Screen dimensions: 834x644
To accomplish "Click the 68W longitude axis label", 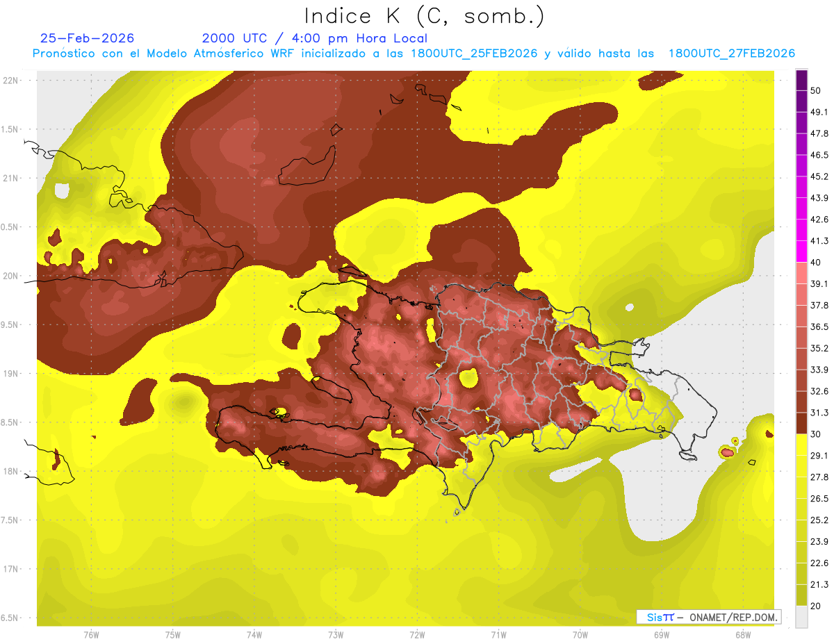I will pos(742,635).
